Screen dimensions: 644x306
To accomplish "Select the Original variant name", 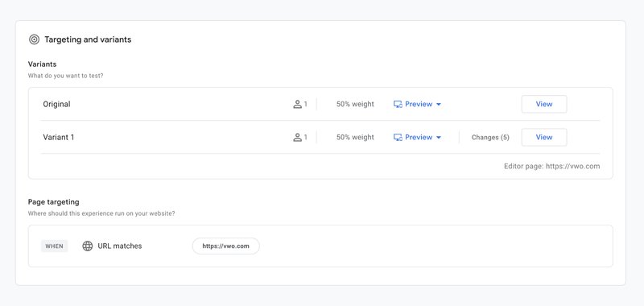I will (56, 105).
